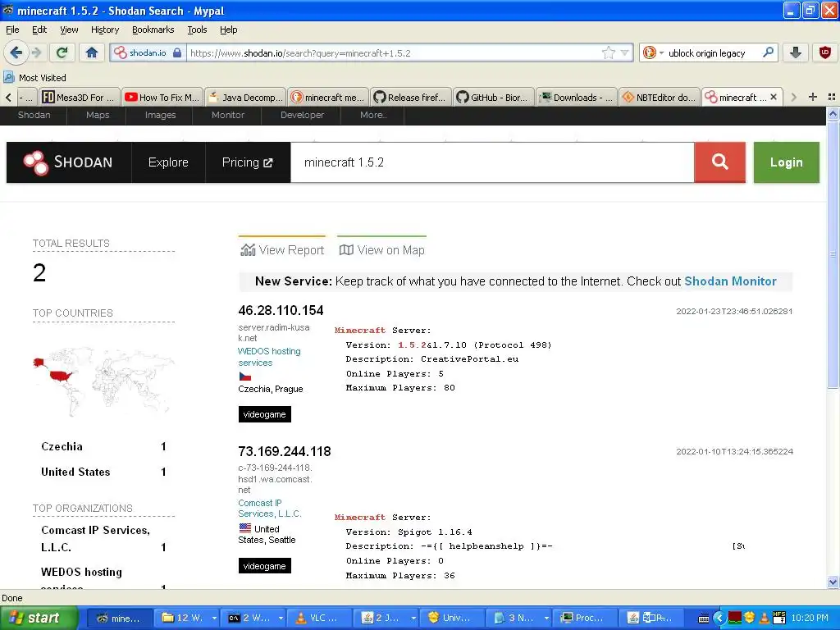Open the File menu
This screenshot has height=630, width=840.
click(12, 30)
